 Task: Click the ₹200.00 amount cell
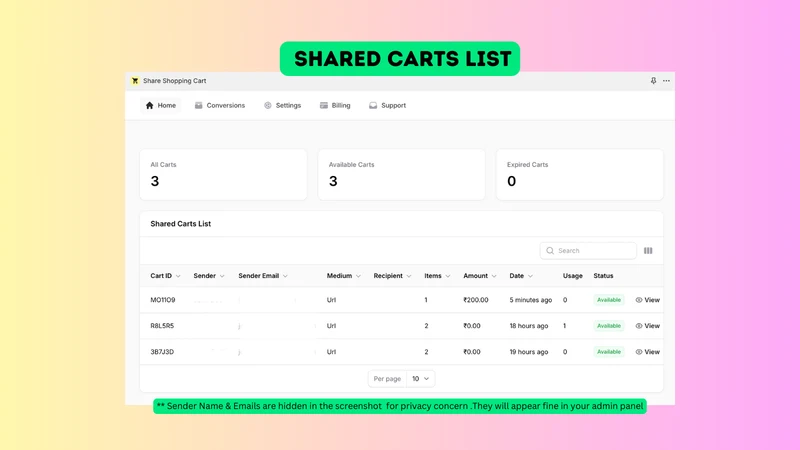pos(476,300)
